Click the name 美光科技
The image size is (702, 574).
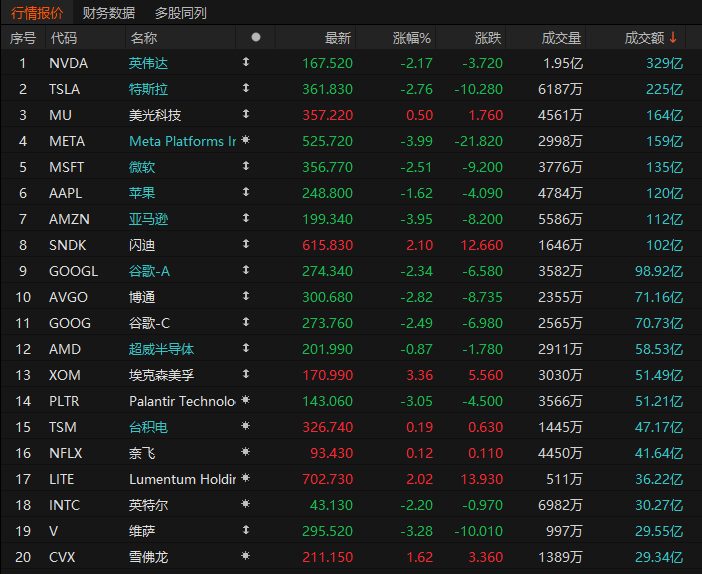coord(155,116)
